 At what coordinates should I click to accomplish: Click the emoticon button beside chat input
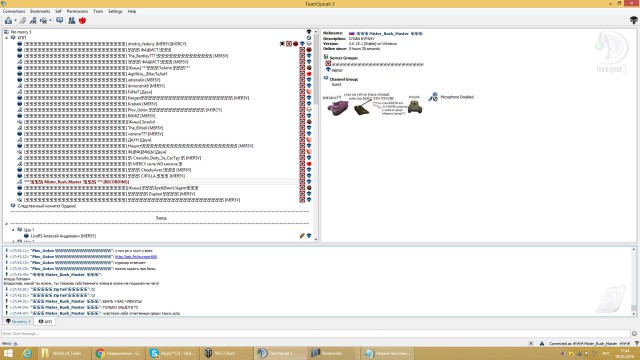pyautogui.click(x=634, y=333)
